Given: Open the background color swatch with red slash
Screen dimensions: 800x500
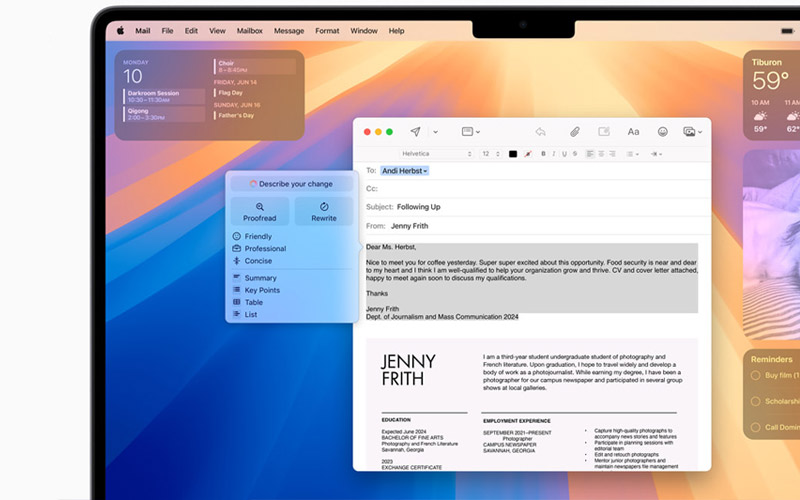Looking at the screenshot, I should coord(528,154).
